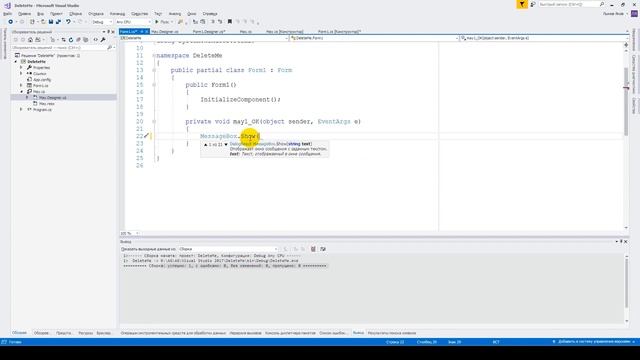This screenshot has width=640, height=360.
Task: Open the editor zoom percentage dropdown
Action: (x=130, y=233)
